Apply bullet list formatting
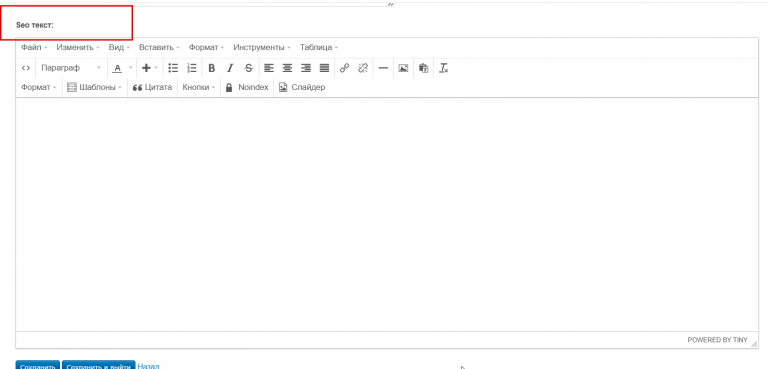The width and height of the screenshot is (768, 369). [173, 68]
